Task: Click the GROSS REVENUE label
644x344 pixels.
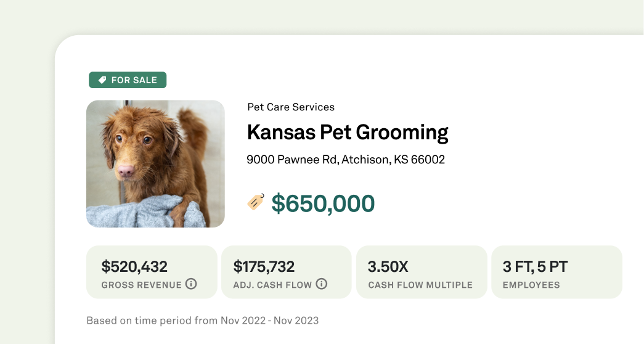Action: [x=142, y=285]
